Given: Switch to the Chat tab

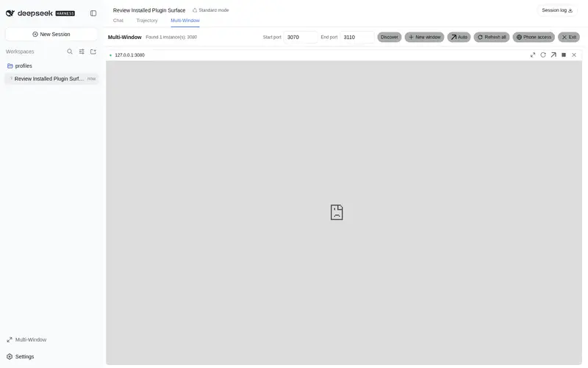Looking at the screenshot, I should [x=118, y=21].
